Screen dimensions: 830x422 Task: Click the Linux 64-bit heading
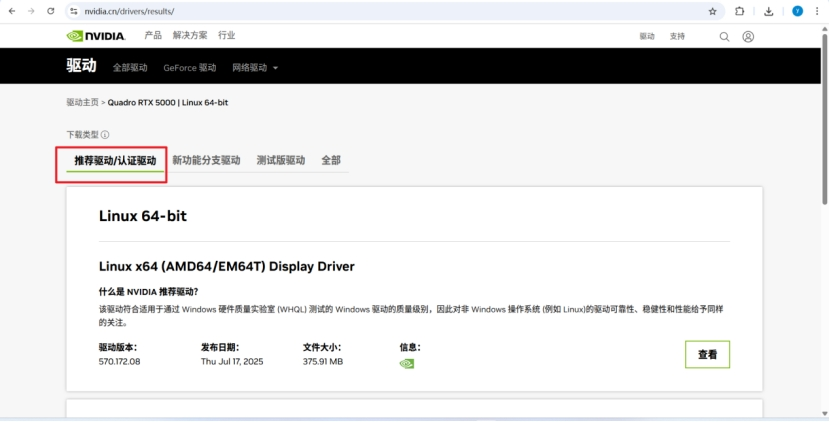click(x=143, y=216)
